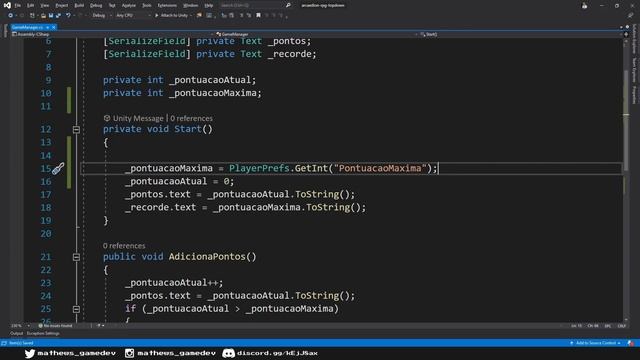Collapse the AdicionaPontos() method outline box

click(x=76, y=257)
